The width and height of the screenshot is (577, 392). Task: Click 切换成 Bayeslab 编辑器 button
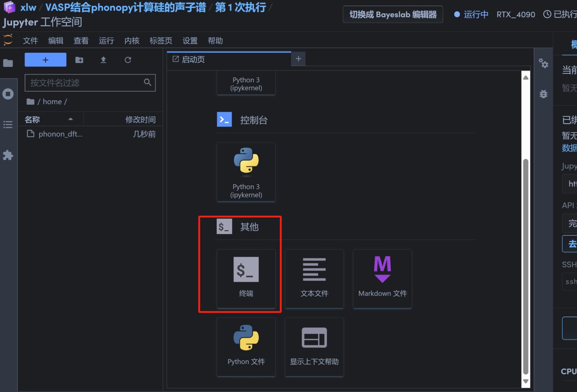(x=393, y=15)
